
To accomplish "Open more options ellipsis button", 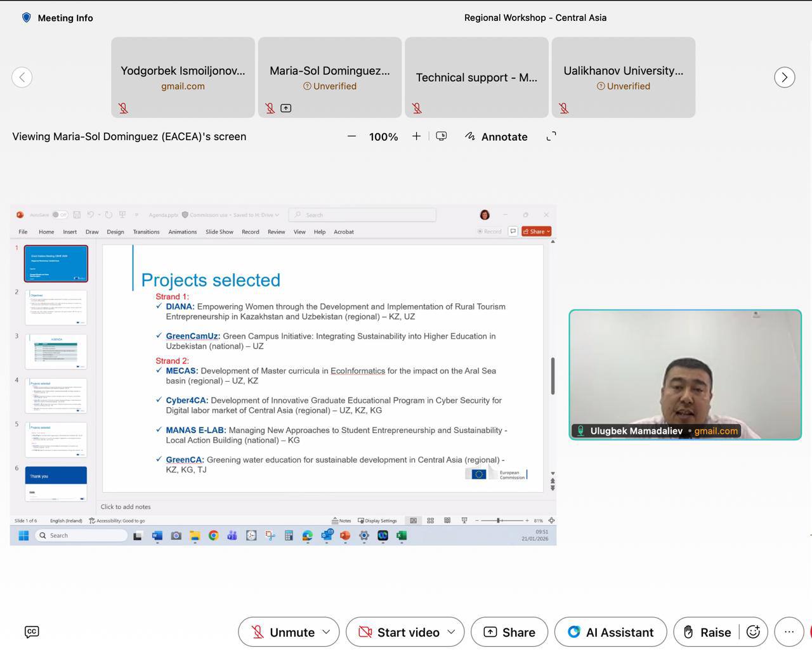I will tap(789, 632).
